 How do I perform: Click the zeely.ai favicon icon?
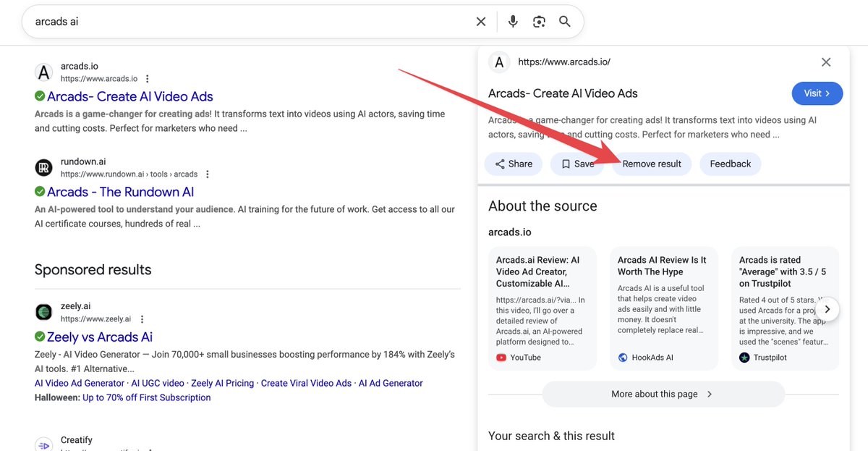44,313
